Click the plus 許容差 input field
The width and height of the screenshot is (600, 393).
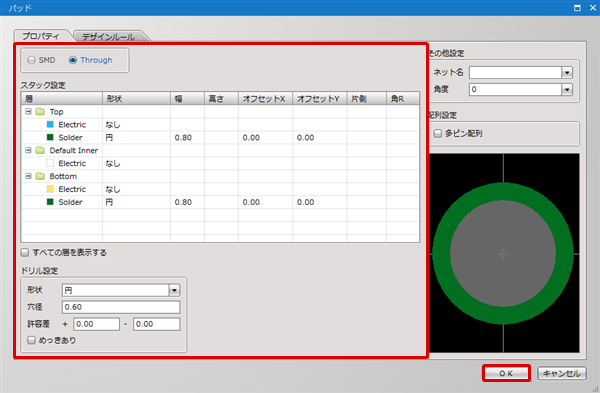pyautogui.click(x=96, y=324)
